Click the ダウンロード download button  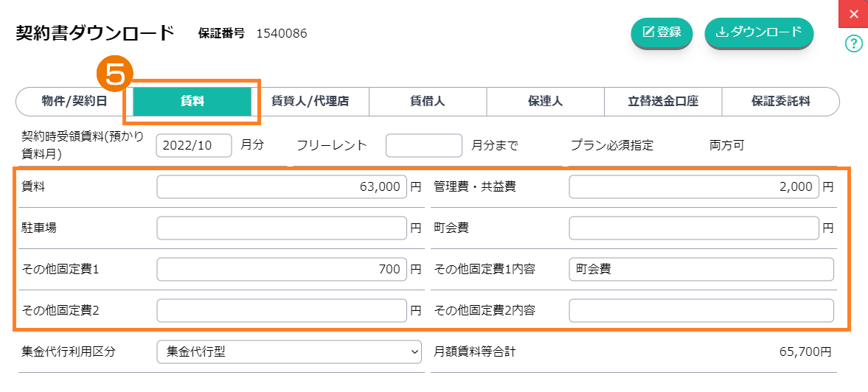click(x=759, y=32)
